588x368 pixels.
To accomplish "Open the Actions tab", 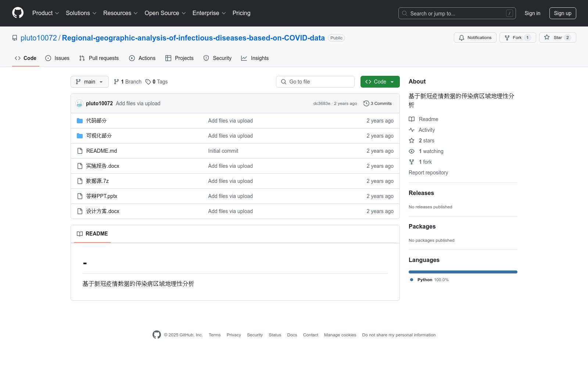I will pos(142,58).
